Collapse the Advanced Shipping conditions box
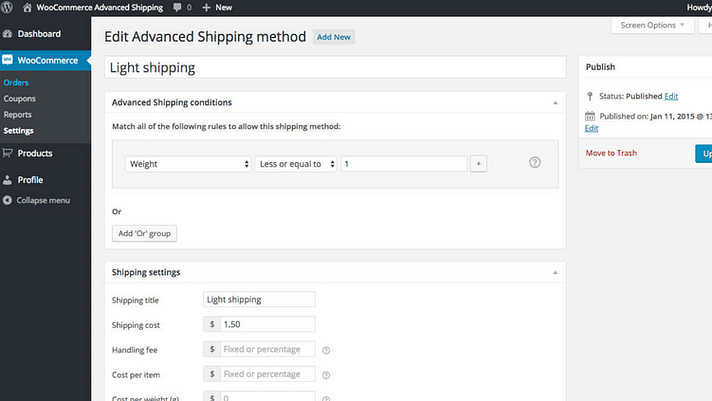 [555, 102]
